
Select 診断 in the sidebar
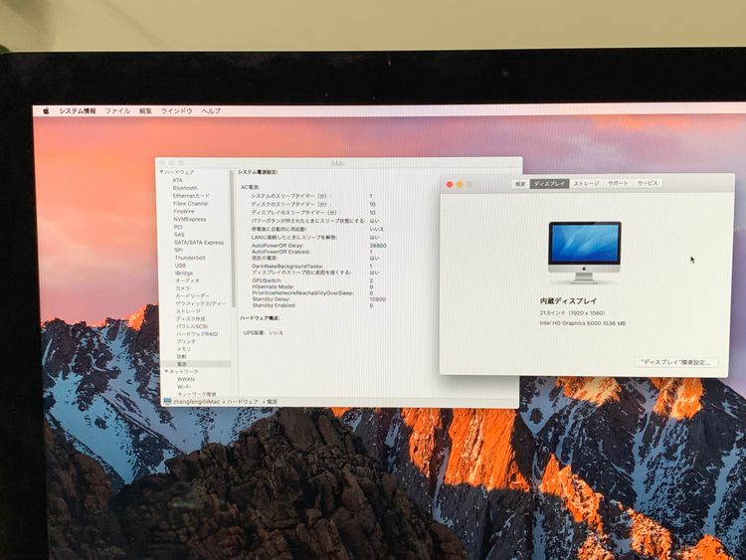(x=182, y=356)
